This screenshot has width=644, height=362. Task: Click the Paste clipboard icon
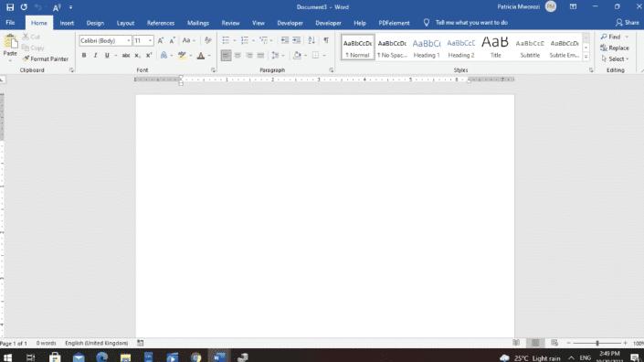click(10, 42)
